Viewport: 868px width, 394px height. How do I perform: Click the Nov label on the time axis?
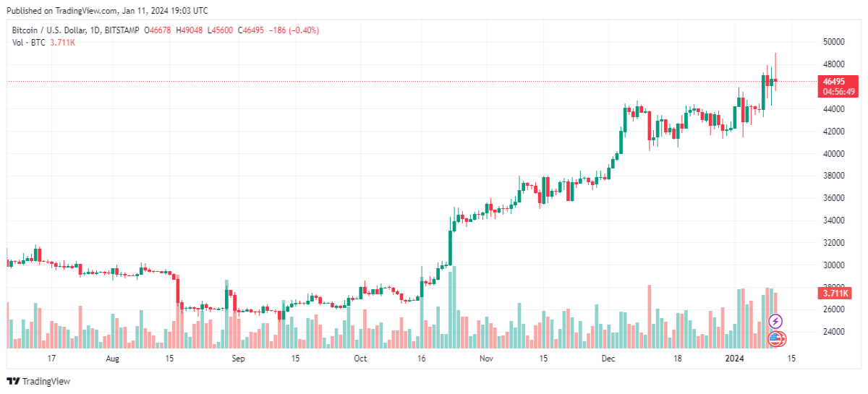click(x=486, y=359)
